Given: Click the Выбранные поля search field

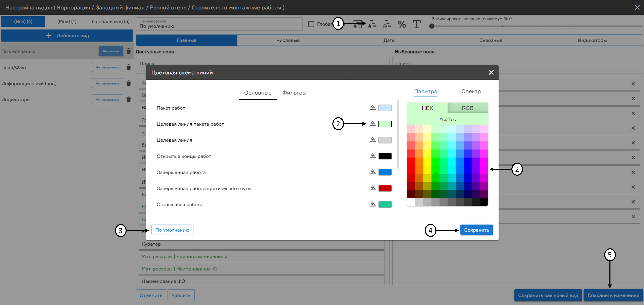Looking at the screenshot, I should tap(518, 64).
